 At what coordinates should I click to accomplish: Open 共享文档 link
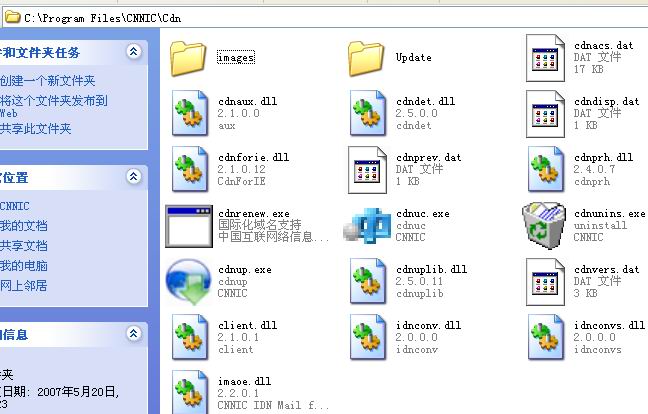coord(24,245)
